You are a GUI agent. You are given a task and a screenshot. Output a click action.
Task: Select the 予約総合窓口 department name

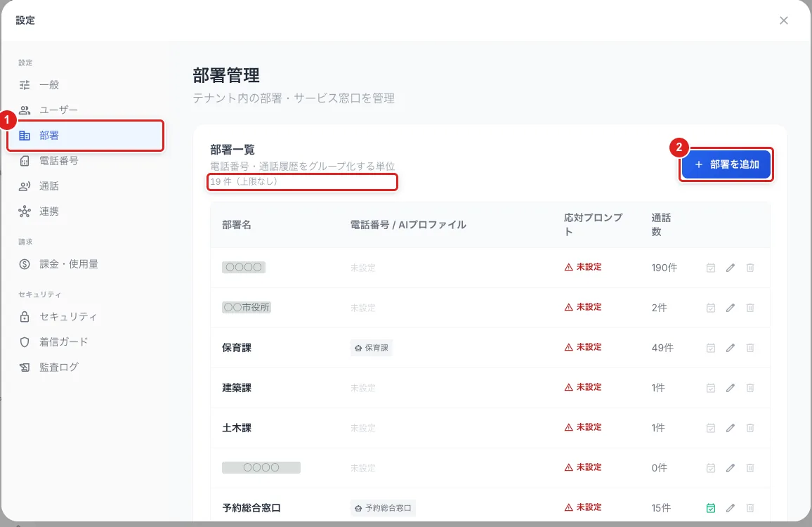(251, 508)
